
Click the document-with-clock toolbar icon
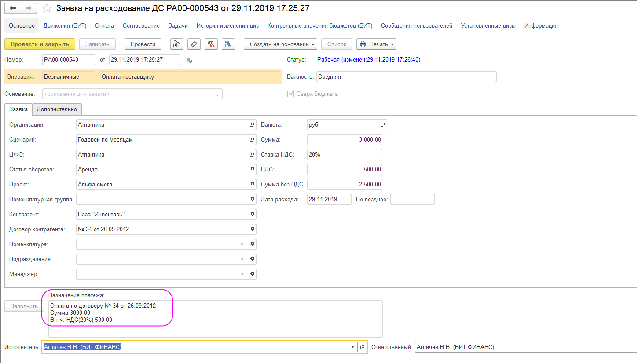(177, 44)
